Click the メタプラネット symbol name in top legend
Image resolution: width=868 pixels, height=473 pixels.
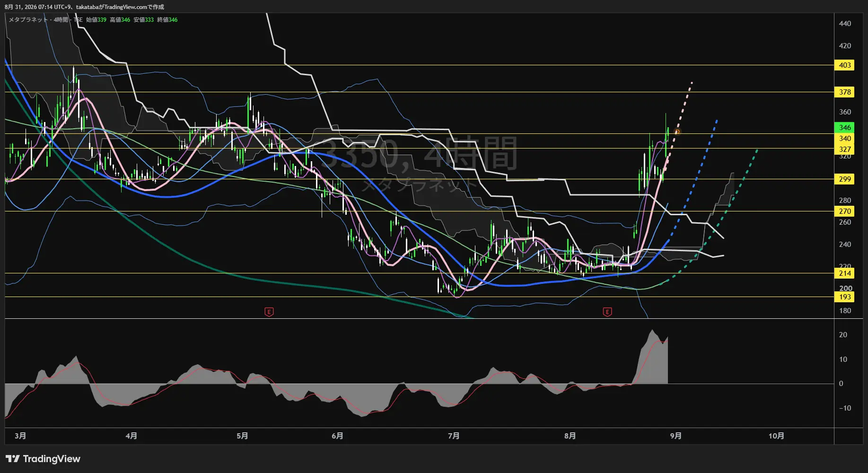click(28, 20)
